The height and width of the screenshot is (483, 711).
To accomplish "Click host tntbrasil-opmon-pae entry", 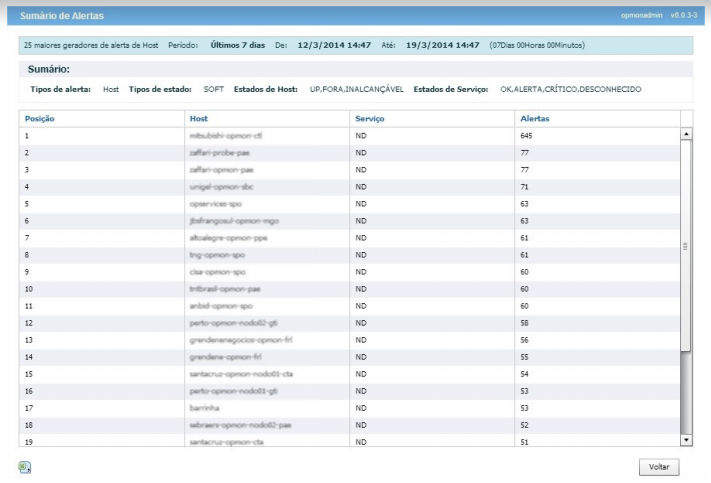I will [x=224, y=288].
